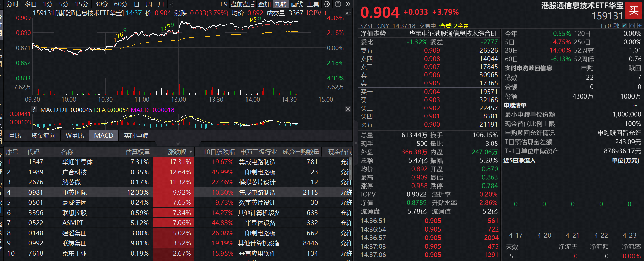Switch to W量比 indicator tab

tap(75, 135)
